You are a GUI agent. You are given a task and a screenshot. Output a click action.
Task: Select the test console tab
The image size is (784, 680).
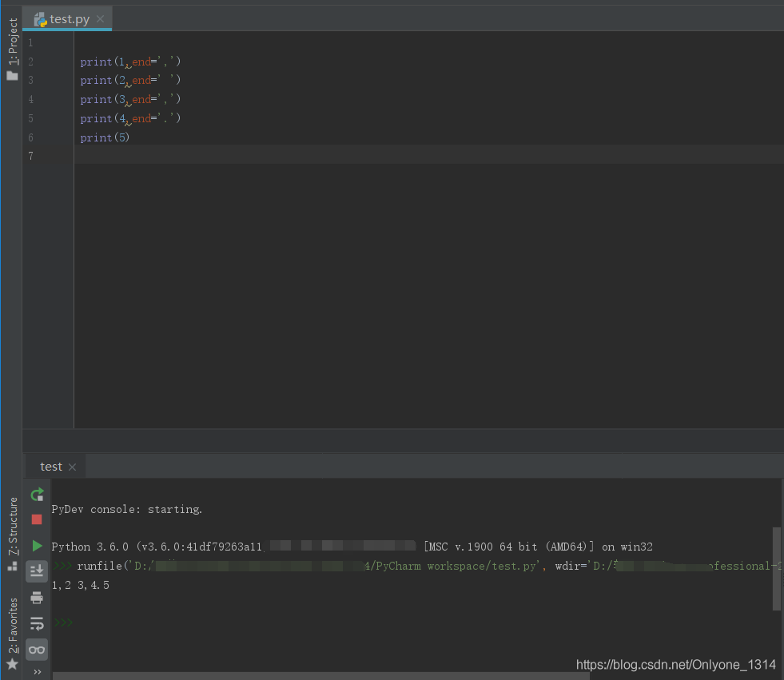click(51, 467)
